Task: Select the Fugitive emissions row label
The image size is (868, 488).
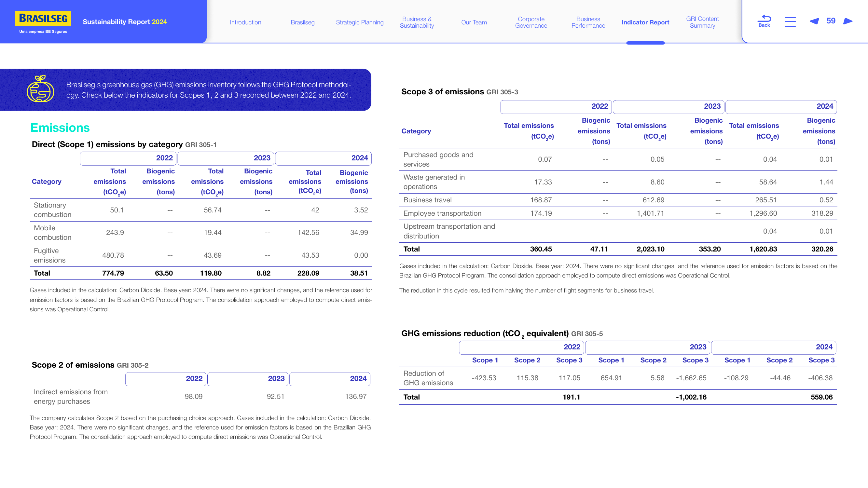Action: [49, 255]
